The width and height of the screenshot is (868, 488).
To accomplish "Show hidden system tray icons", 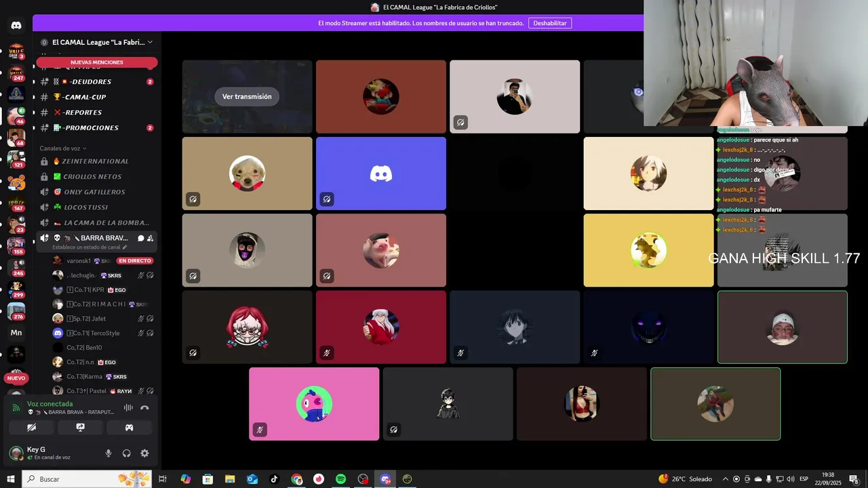I will click(725, 479).
